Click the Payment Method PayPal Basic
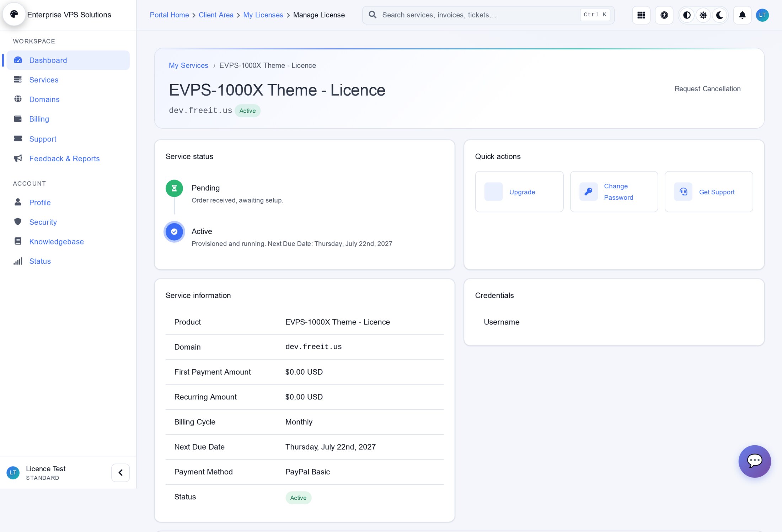782x532 pixels. (x=307, y=472)
